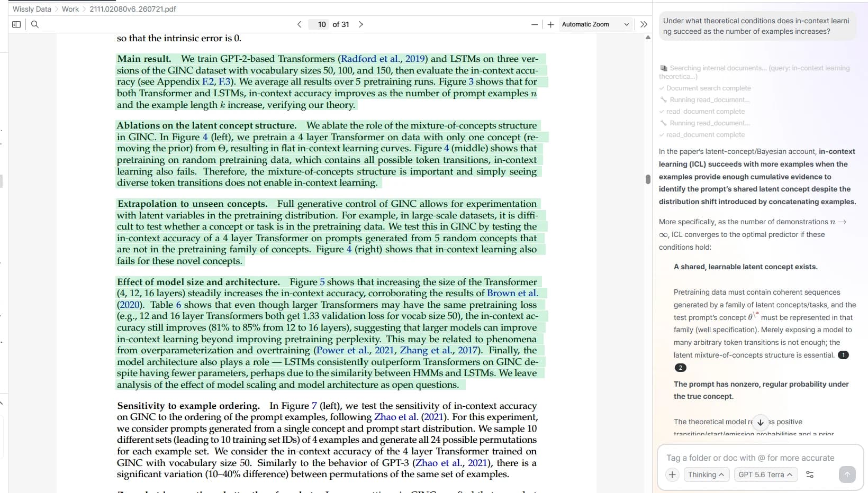This screenshot has height=493, width=868.
Task: Open Wissly Data breadcrumb
Action: (x=32, y=9)
